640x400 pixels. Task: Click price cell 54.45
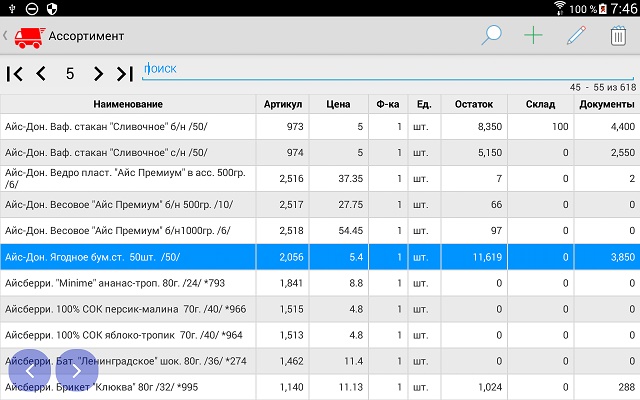pyautogui.click(x=339, y=231)
